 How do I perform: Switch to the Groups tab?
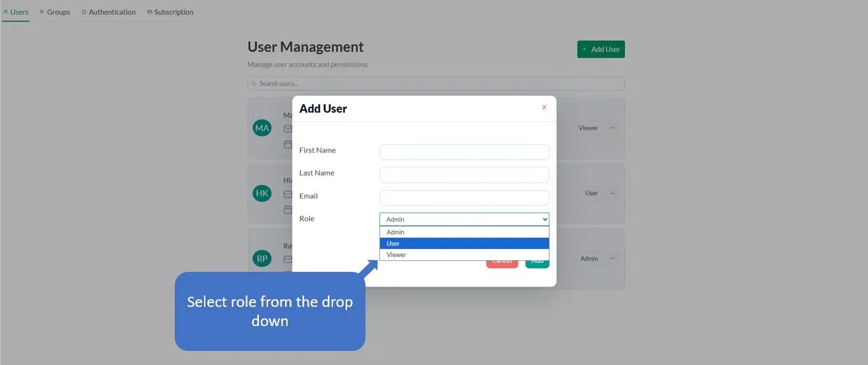tap(55, 11)
